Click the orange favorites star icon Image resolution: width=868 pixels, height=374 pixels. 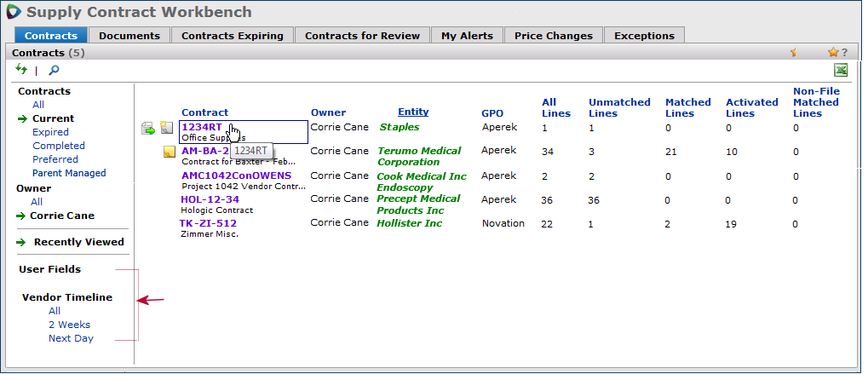pos(833,53)
